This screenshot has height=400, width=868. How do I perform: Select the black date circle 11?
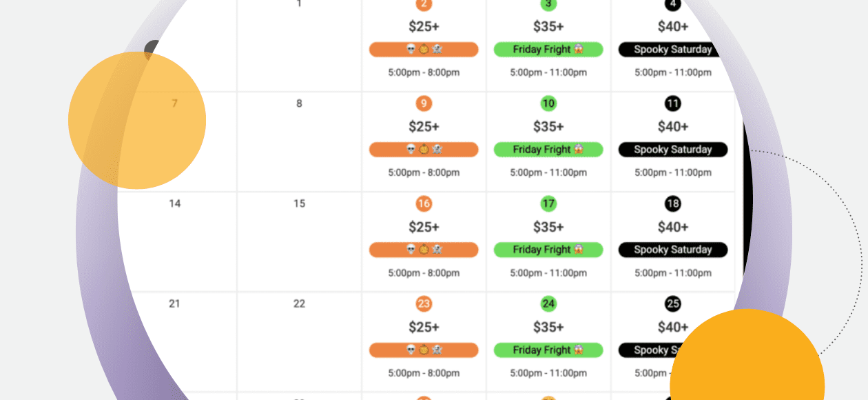point(673,104)
